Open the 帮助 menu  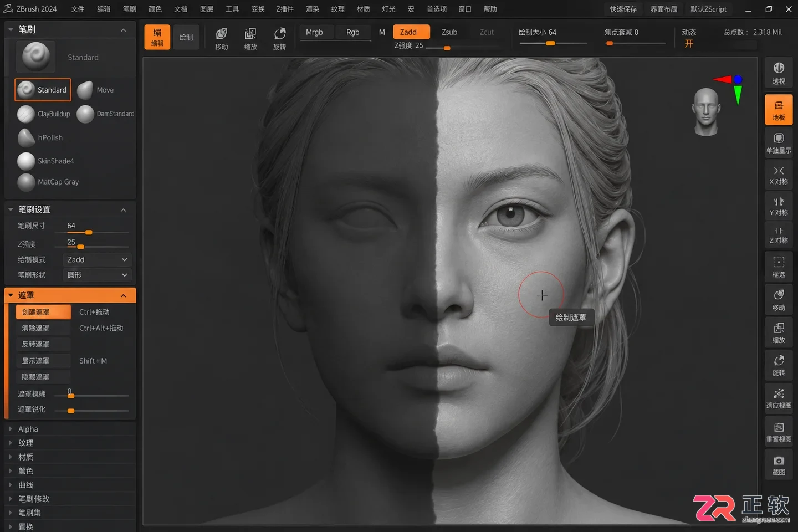pyautogui.click(x=490, y=9)
